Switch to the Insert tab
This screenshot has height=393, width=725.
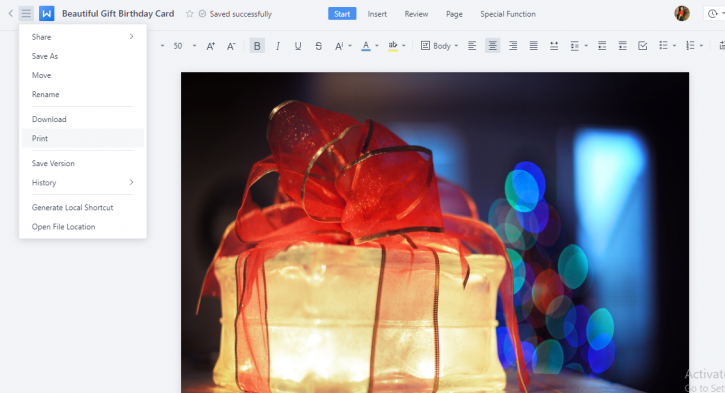pyautogui.click(x=377, y=14)
